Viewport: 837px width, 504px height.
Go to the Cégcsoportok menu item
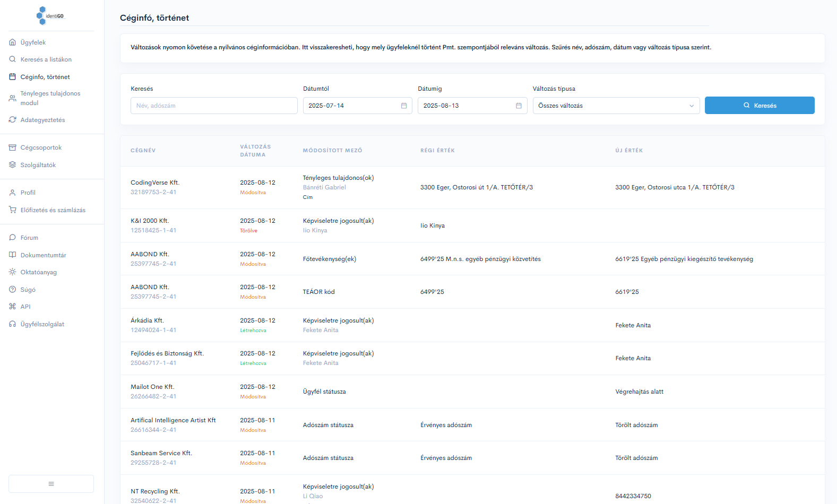pyautogui.click(x=41, y=147)
